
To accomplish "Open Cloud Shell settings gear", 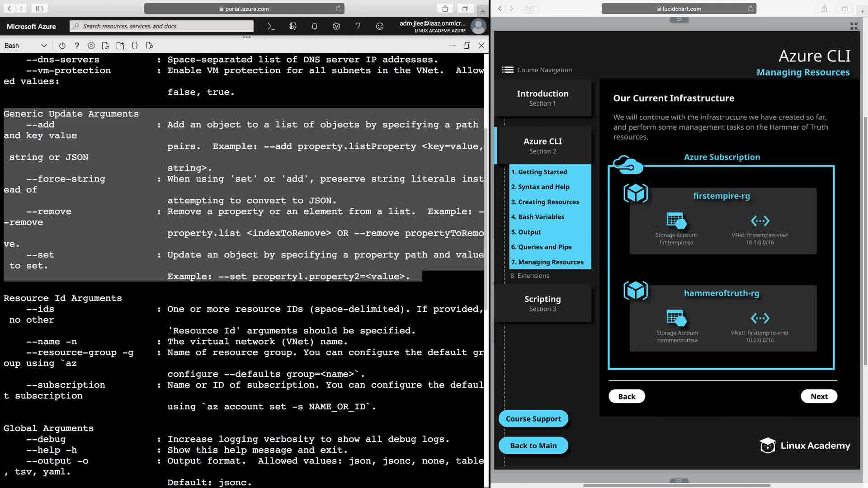I will [91, 46].
